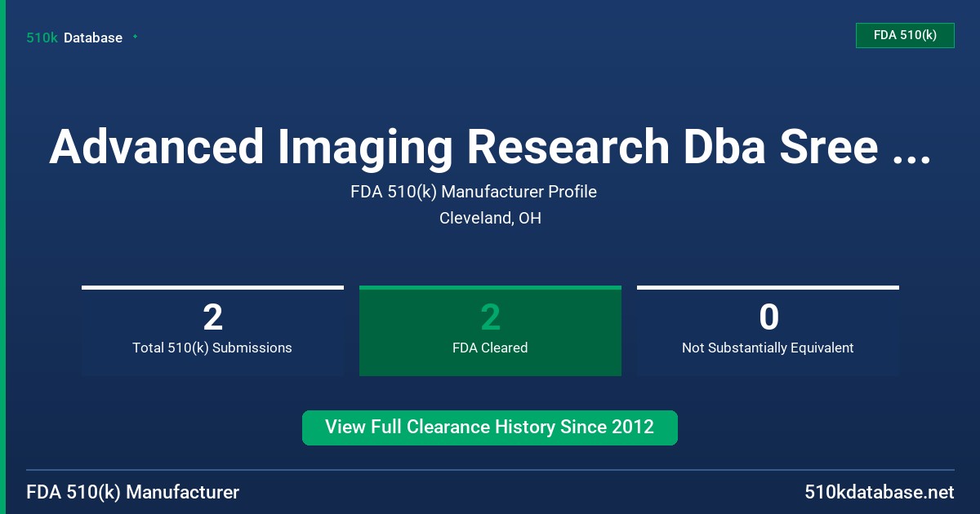Click the Cleveland, OH location text
This screenshot has height=514, width=980.
[x=490, y=218]
